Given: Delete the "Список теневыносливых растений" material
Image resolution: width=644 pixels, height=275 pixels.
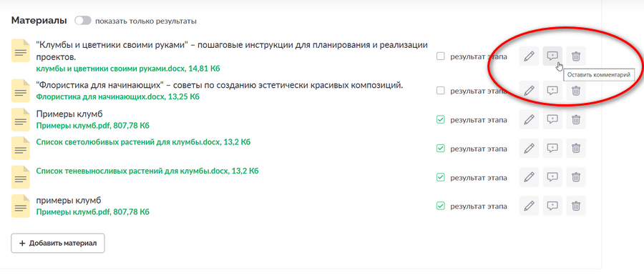Looking at the screenshot, I should (x=576, y=177).
